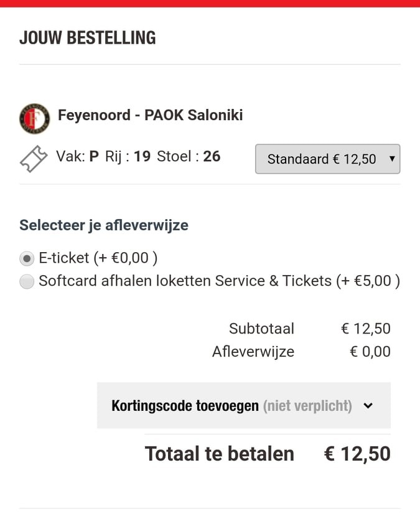Click the Rij : 19 row label
This screenshot has height=526, width=420.
128,156
